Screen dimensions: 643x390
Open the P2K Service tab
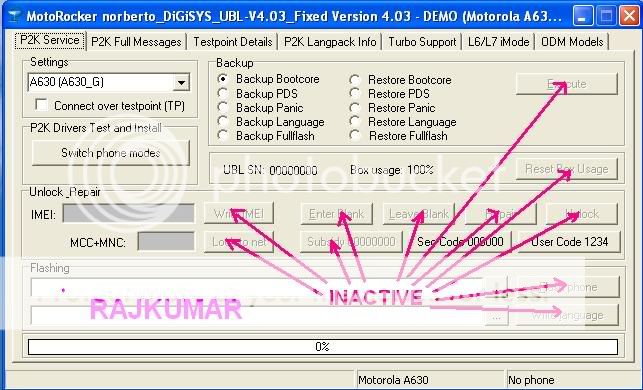click(50, 41)
